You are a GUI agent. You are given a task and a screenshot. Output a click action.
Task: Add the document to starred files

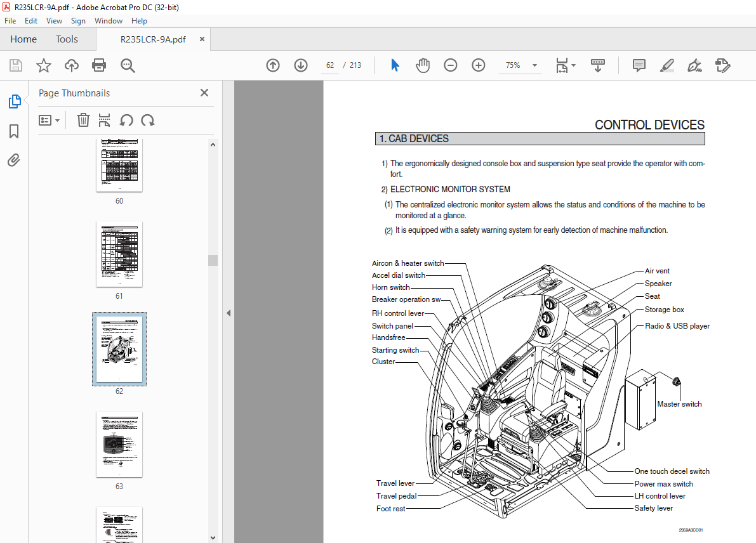pyautogui.click(x=44, y=65)
